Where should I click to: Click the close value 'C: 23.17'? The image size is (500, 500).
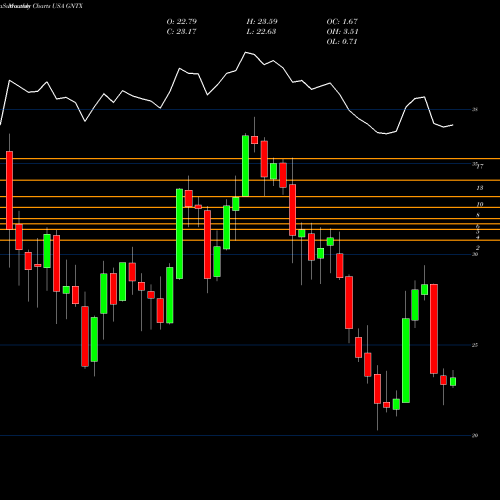[x=182, y=32]
